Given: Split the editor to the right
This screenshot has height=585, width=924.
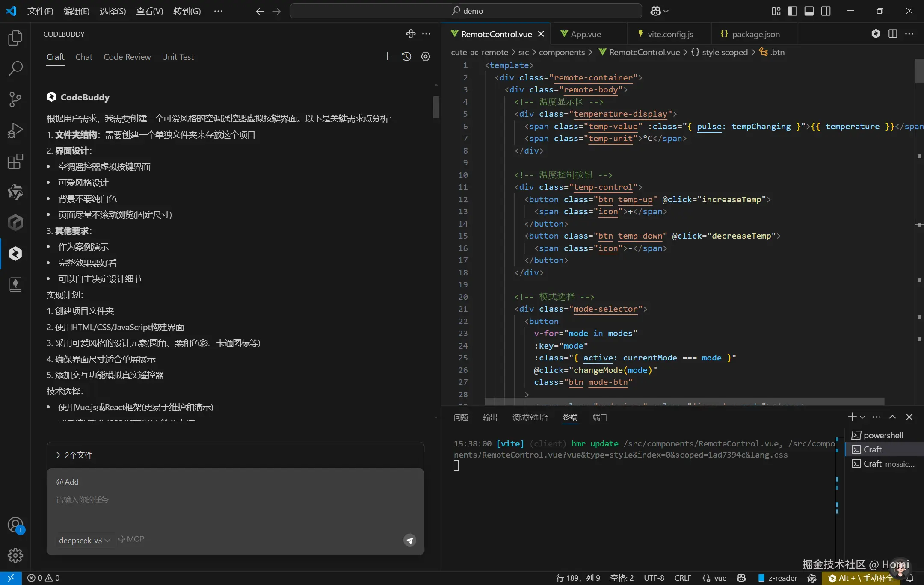Looking at the screenshot, I should pos(892,34).
